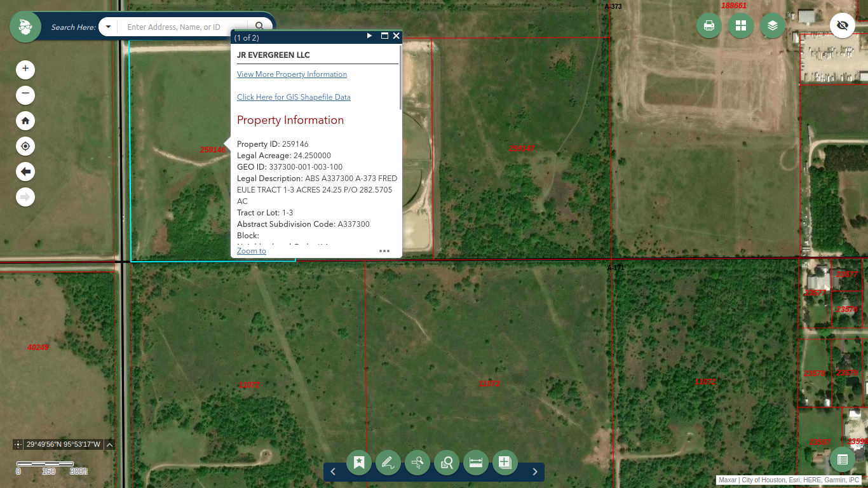The height and width of the screenshot is (488, 868).
Task: Open View More Property Information link
Action: 292,74
